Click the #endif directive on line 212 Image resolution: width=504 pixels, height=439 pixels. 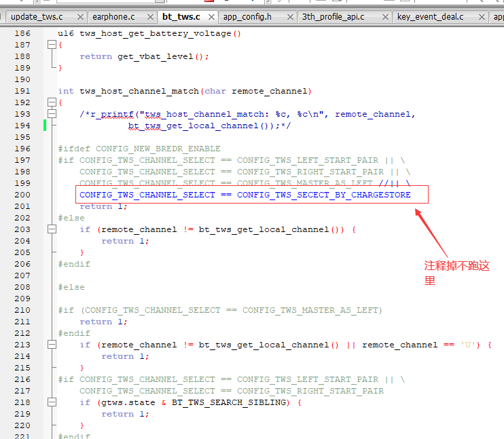(74, 333)
